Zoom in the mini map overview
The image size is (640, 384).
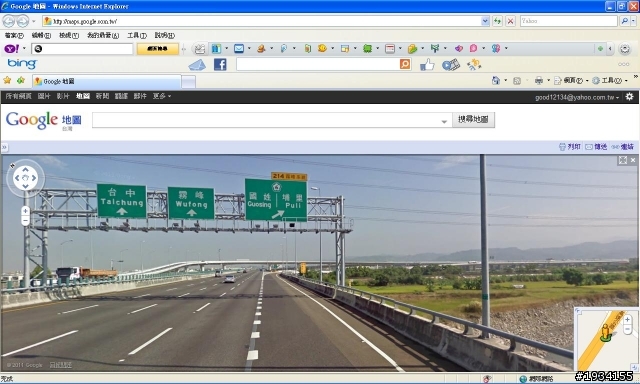(627, 320)
